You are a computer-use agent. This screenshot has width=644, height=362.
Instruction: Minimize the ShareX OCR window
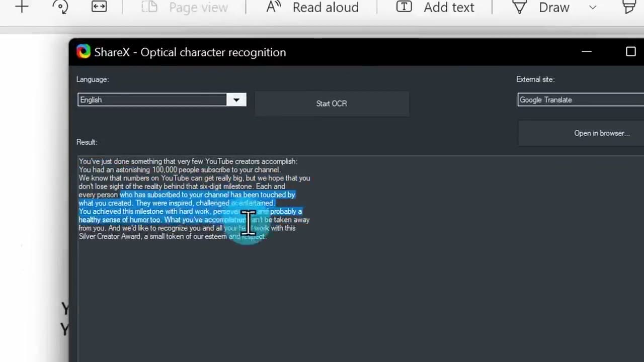pyautogui.click(x=586, y=52)
